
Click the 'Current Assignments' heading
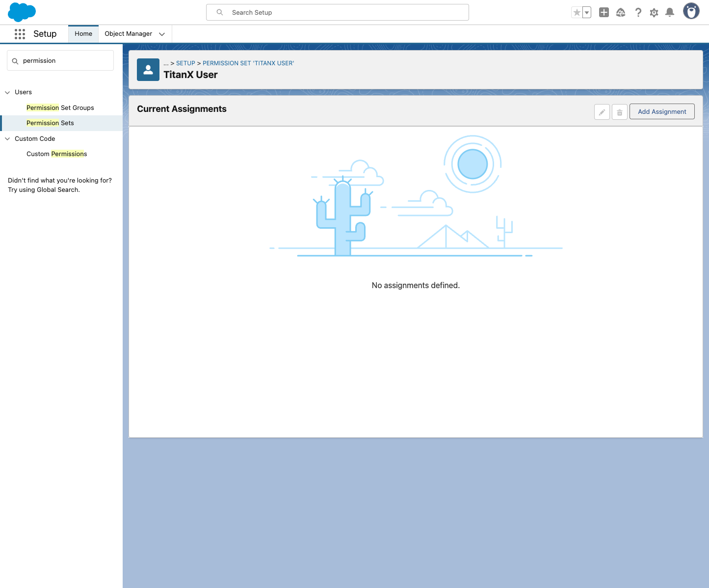point(182,109)
